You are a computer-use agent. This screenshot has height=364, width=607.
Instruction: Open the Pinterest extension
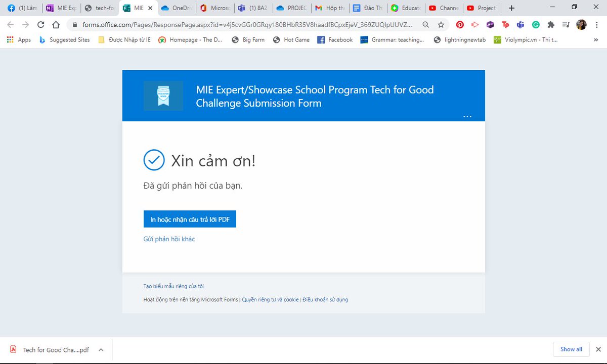click(460, 24)
